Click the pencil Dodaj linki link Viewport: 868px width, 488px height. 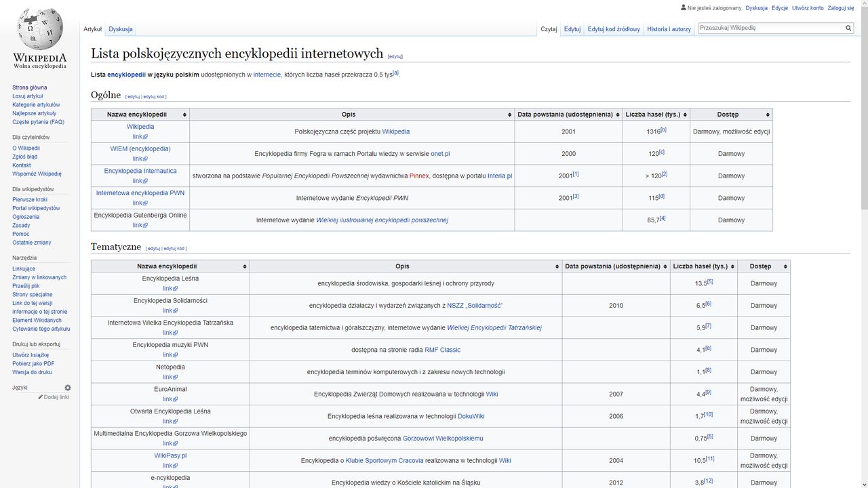point(54,397)
